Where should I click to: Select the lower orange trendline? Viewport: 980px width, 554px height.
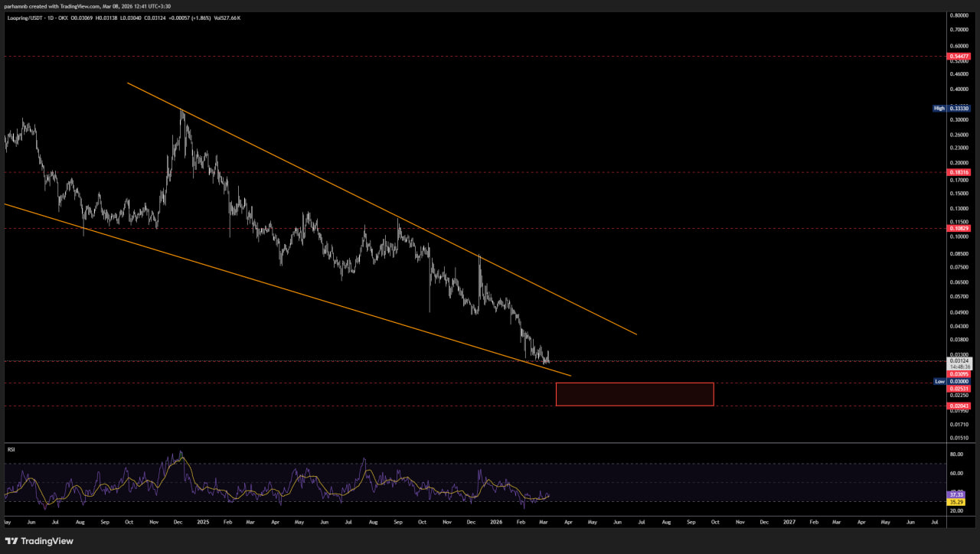306,295
